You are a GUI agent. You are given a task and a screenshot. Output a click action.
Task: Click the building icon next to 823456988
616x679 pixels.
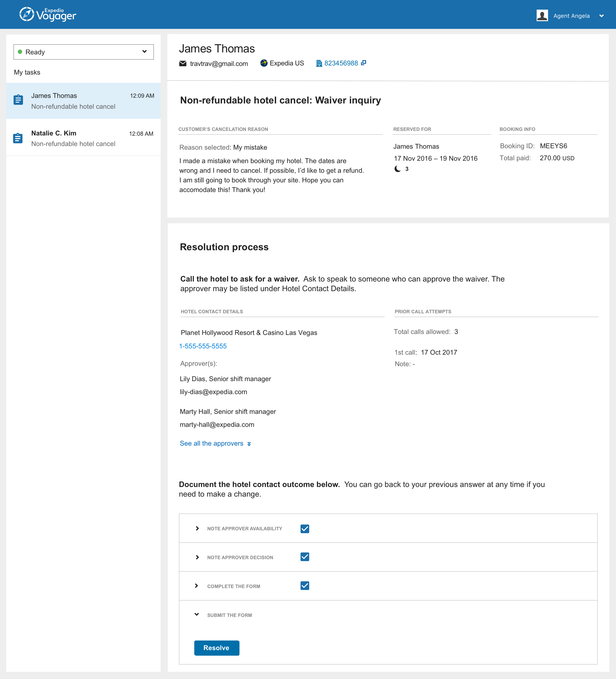(x=319, y=63)
